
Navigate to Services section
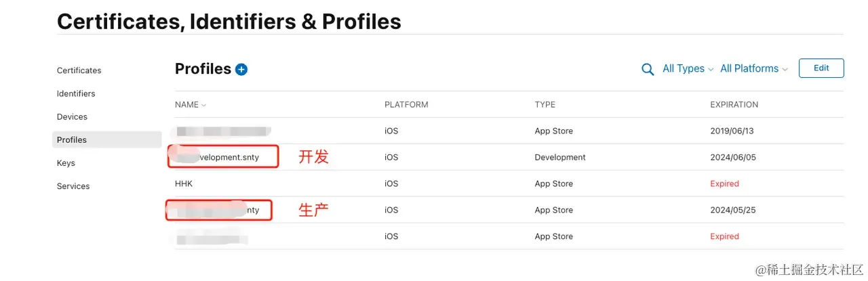73,186
